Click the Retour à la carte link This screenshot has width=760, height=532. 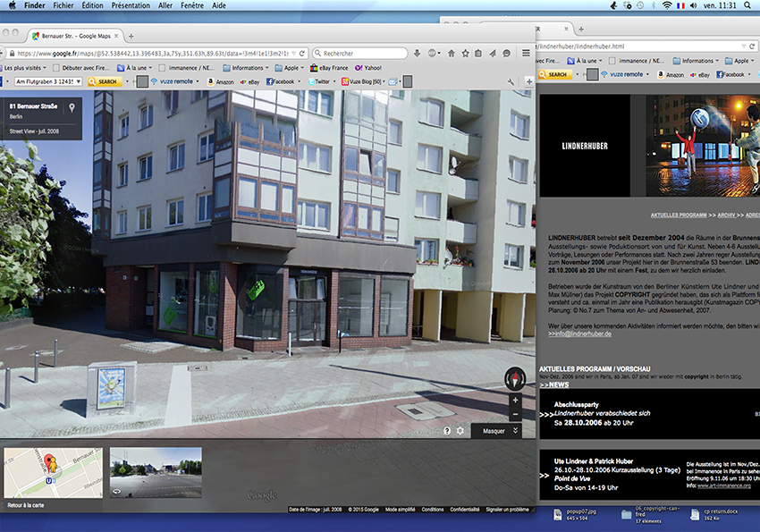[x=26, y=505]
